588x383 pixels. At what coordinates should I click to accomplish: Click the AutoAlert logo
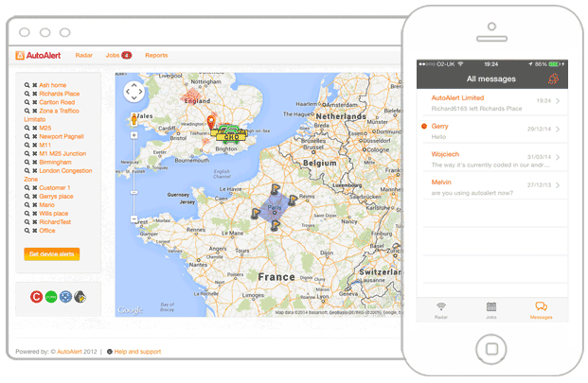38,56
